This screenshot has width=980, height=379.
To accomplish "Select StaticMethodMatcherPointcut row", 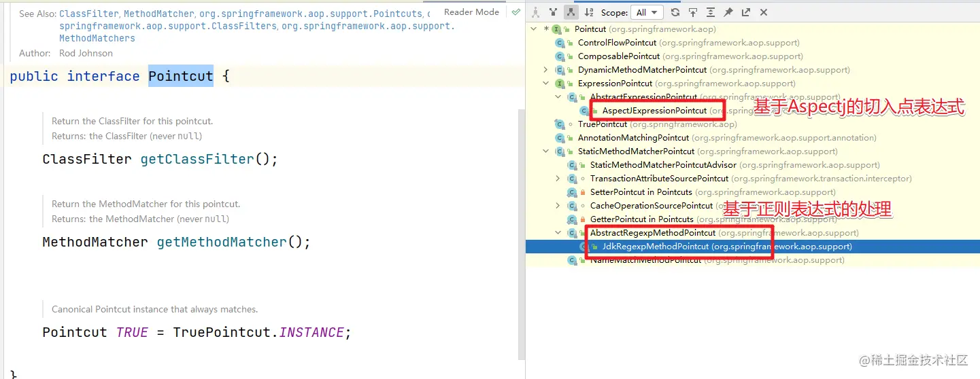I will click(753, 151).
